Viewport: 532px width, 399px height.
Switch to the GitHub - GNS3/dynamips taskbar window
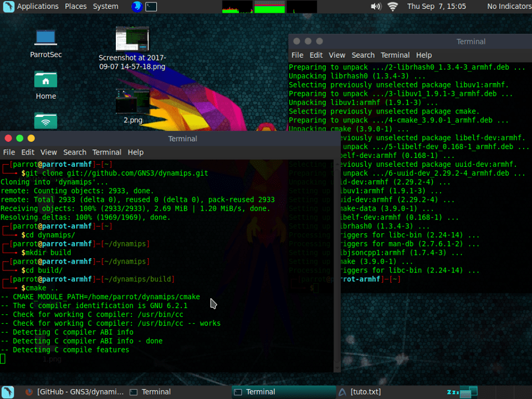(75, 392)
